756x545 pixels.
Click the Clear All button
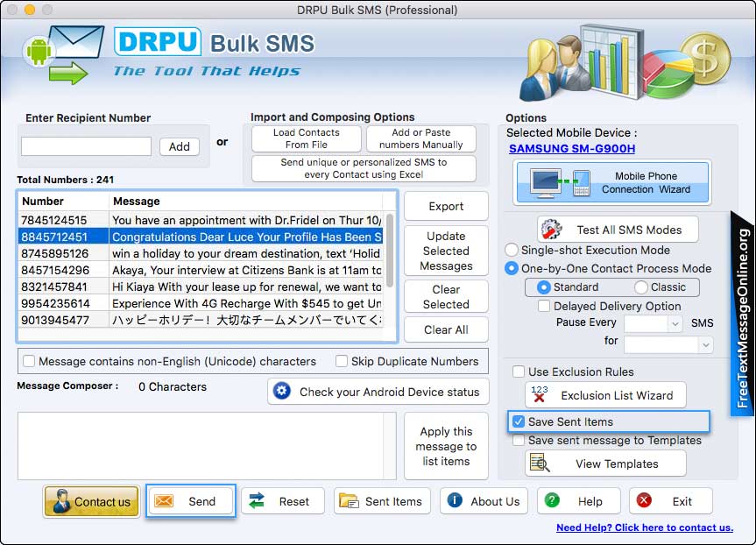[x=446, y=329]
